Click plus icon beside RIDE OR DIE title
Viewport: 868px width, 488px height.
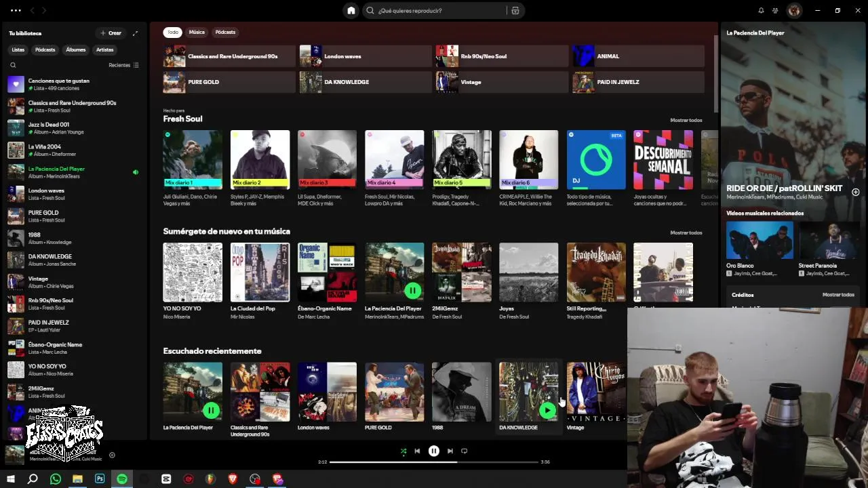[x=855, y=192]
